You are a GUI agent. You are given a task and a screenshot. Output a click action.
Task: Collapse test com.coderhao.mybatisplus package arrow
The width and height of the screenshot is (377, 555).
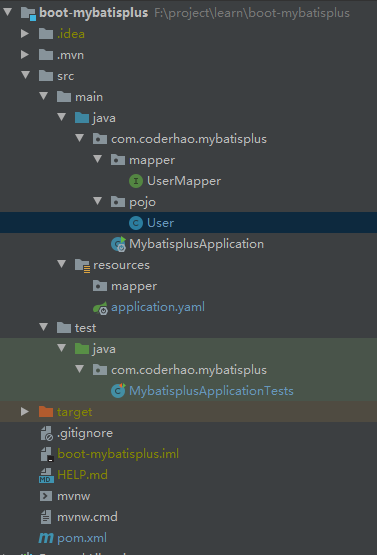80,369
